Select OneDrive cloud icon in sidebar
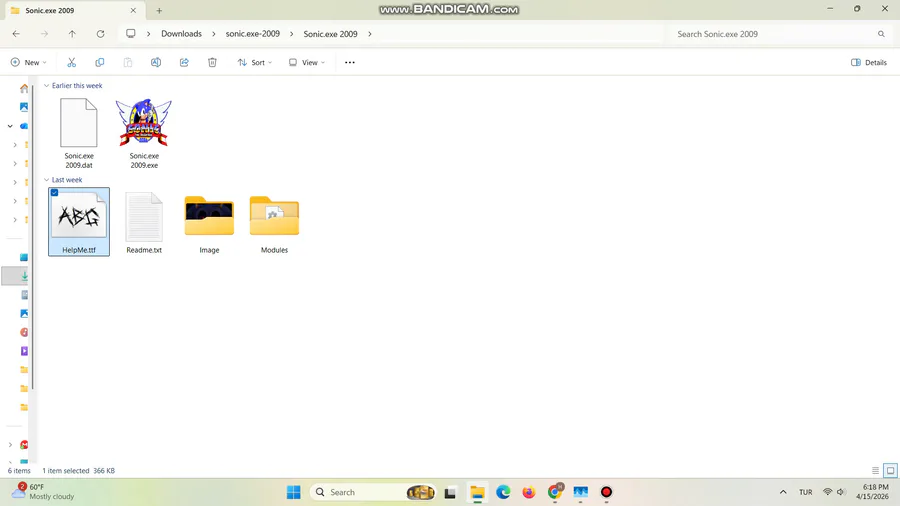The image size is (900, 506). [x=24, y=126]
